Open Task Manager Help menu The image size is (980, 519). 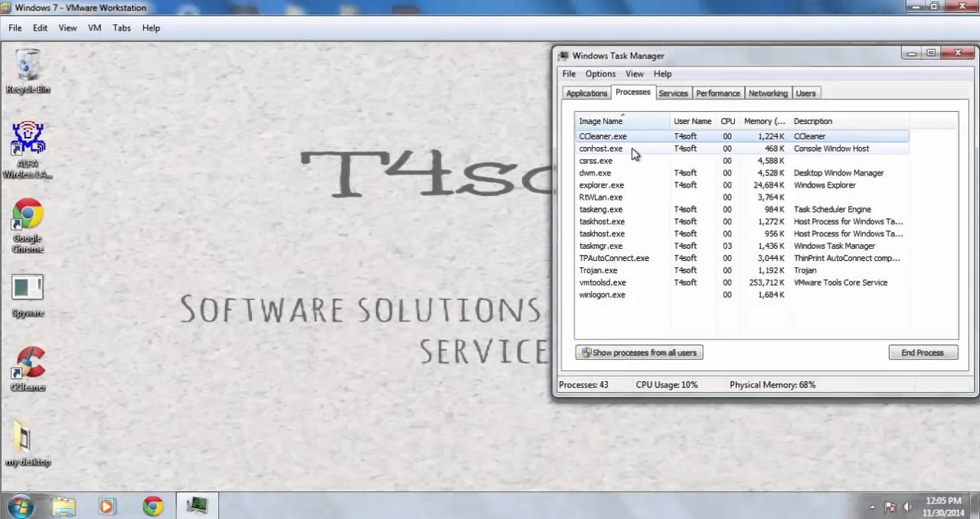coord(662,74)
